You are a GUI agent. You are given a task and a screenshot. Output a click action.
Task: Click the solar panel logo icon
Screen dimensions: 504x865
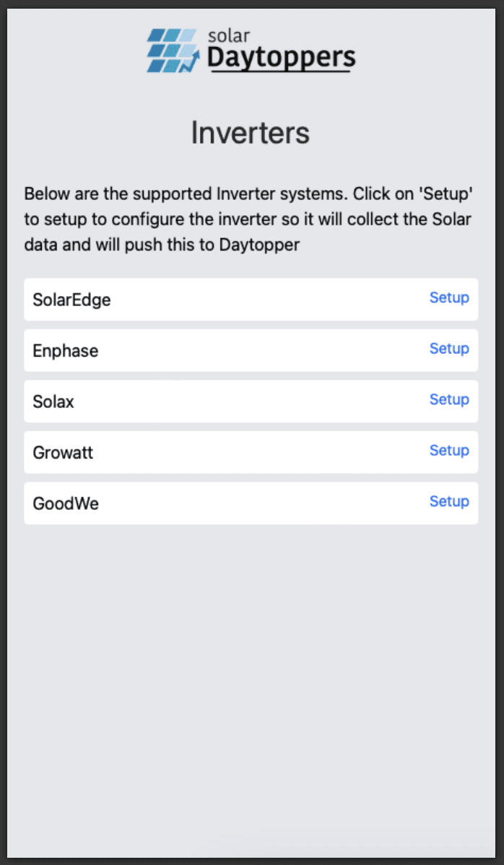pyautogui.click(x=172, y=51)
